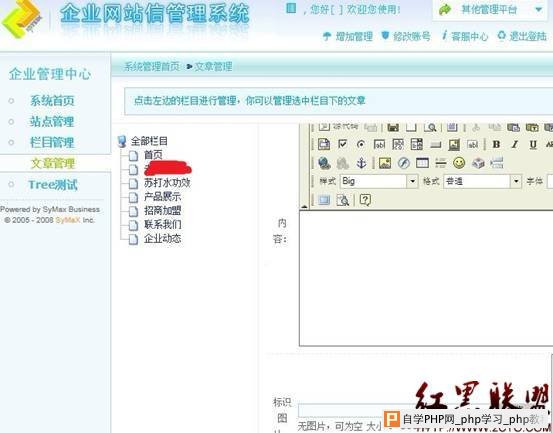
Task: Toggle underline formatting with U
Action: pyautogui.click(x=533, y=144)
